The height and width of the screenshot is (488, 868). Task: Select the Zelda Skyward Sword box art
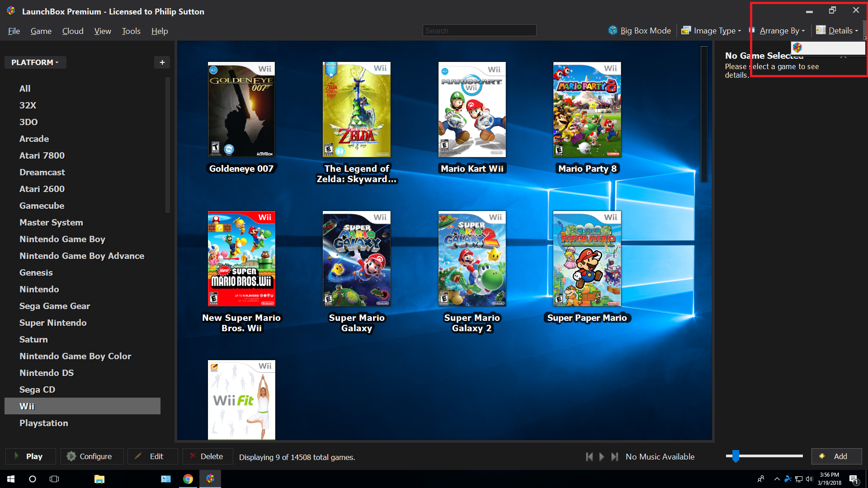pyautogui.click(x=357, y=110)
